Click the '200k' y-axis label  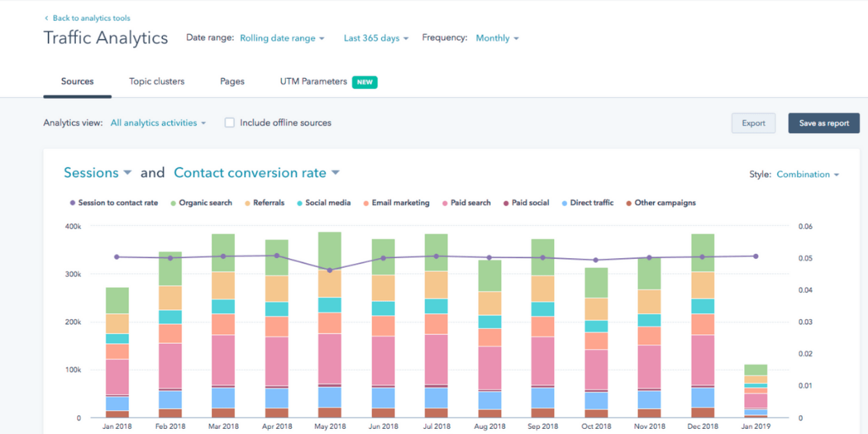pyautogui.click(x=72, y=322)
